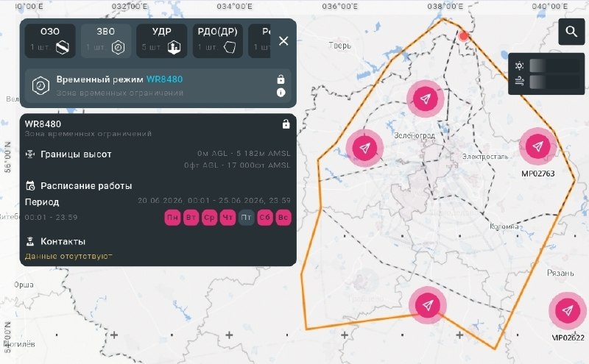Toggle the Пн weekday chip
The width and height of the screenshot is (589, 364).
coord(172,218)
